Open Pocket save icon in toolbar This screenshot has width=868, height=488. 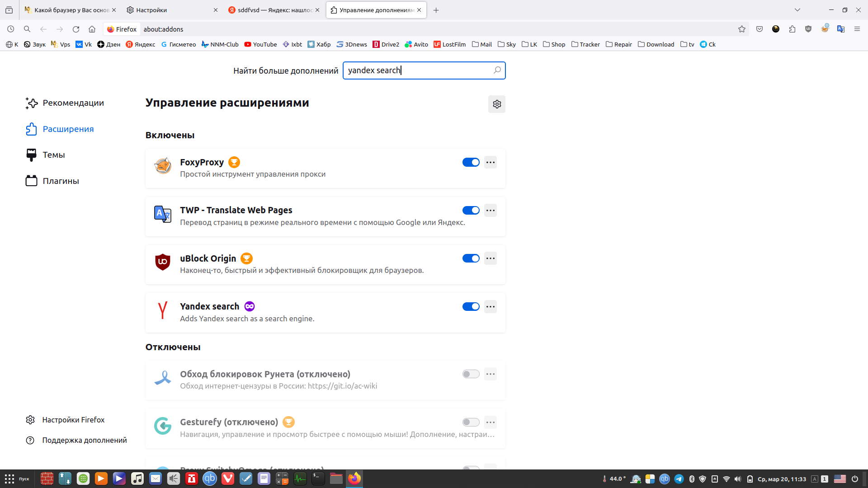click(759, 29)
